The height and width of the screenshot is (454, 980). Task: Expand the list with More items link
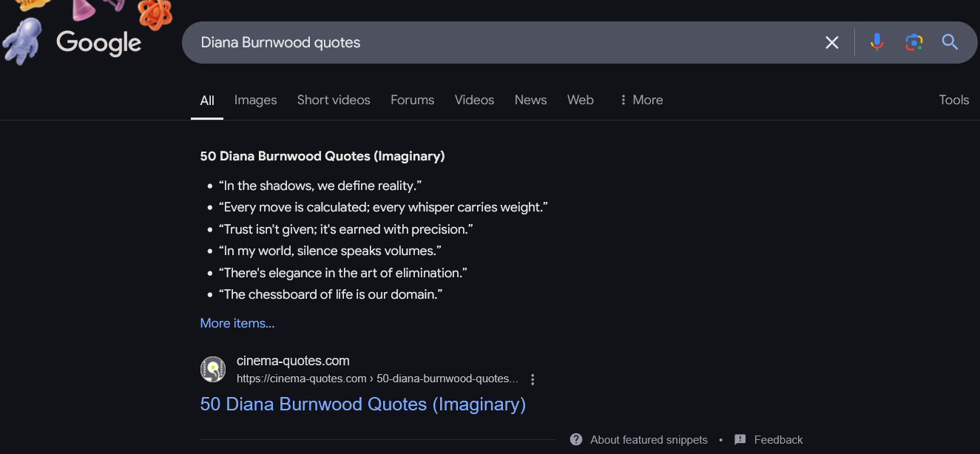pyautogui.click(x=237, y=323)
